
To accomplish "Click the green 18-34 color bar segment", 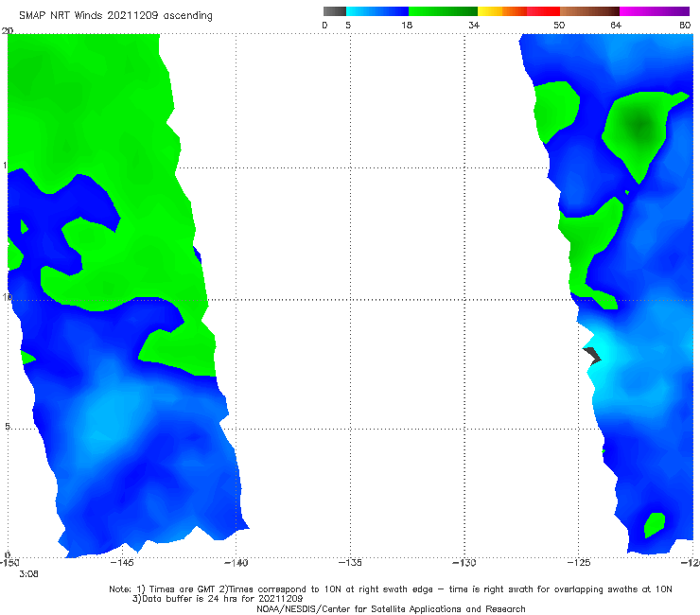I will pyautogui.click(x=443, y=11).
